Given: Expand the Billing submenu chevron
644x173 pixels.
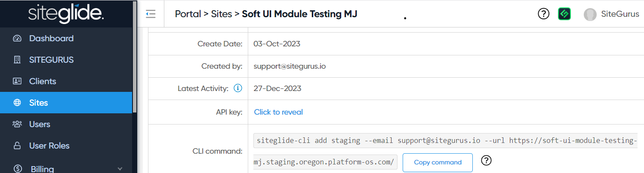Looking at the screenshot, I should coord(120,169).
